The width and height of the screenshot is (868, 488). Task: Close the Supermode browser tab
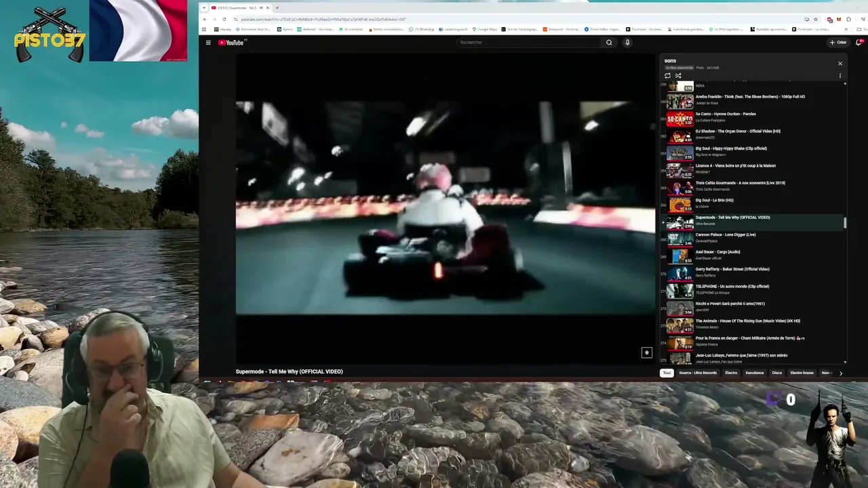pyautogui.click(x=268, y=8)
